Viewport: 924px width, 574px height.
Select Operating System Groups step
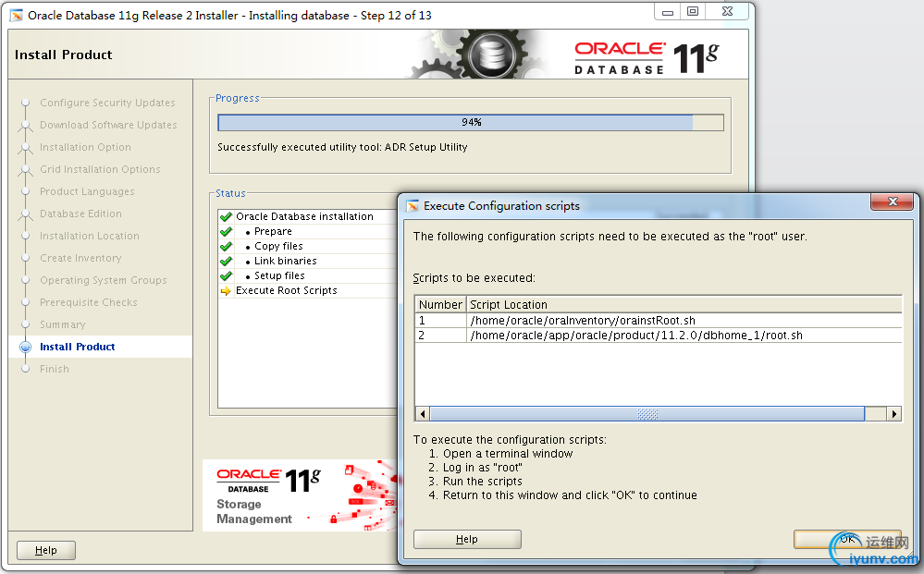tap(103, 280)
